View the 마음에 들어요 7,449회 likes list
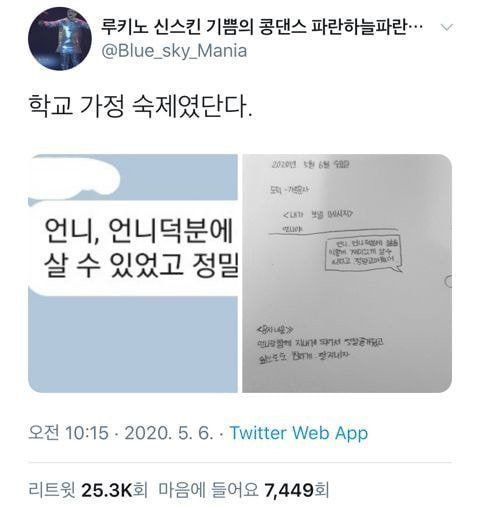The width and height of the screenshot is (480, 509). point(243,490)
